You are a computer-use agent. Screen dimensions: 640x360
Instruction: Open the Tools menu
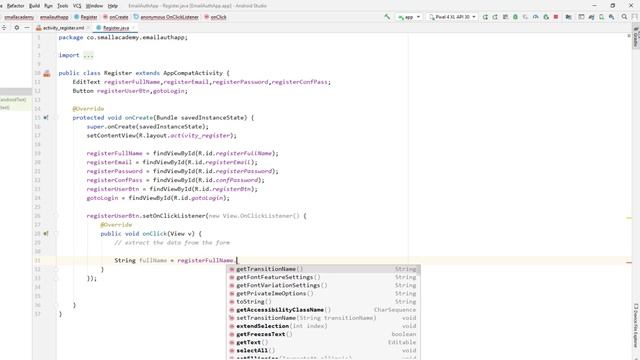pyautogui.click(x=62, y=6)
